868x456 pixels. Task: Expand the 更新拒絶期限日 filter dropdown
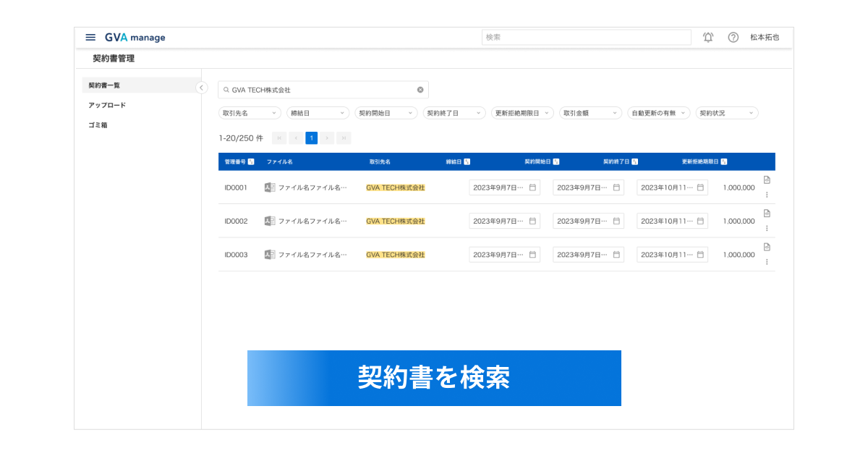[522, 113]
